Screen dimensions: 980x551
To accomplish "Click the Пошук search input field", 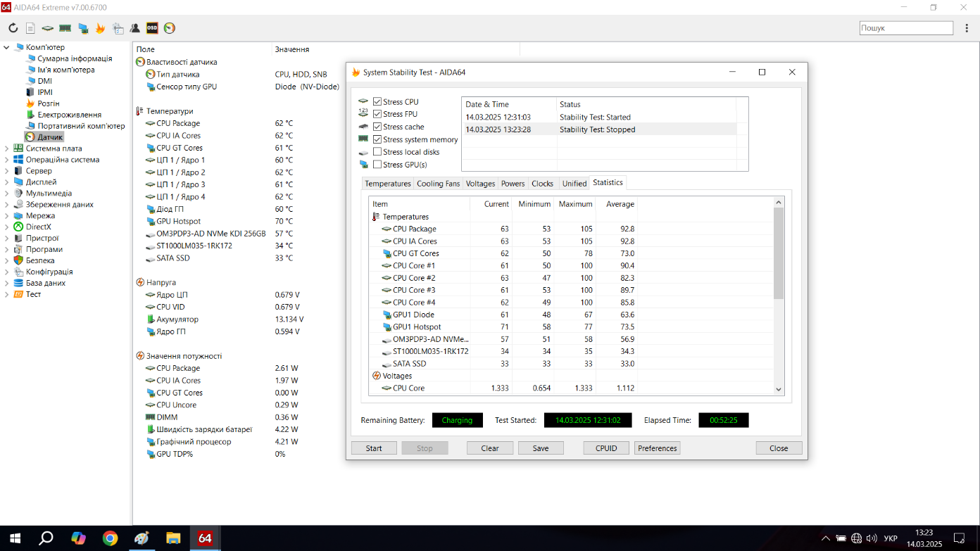I will click(905, 28).
